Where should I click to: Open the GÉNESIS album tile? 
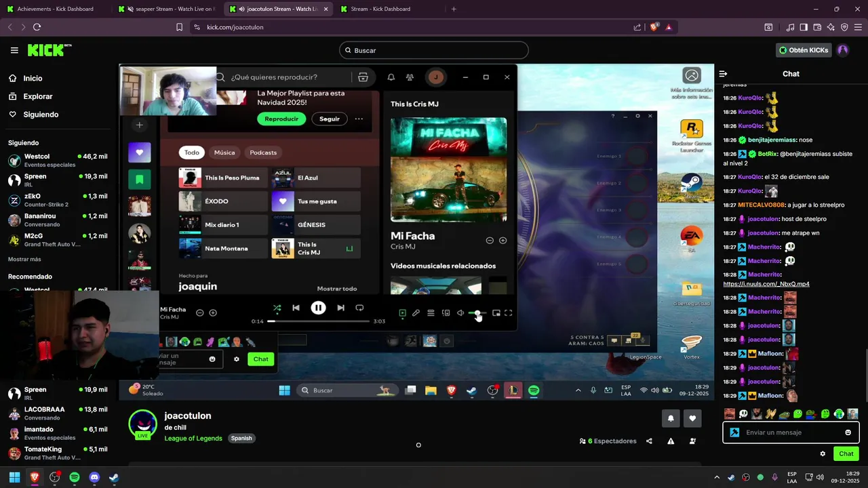pos(316,224)
